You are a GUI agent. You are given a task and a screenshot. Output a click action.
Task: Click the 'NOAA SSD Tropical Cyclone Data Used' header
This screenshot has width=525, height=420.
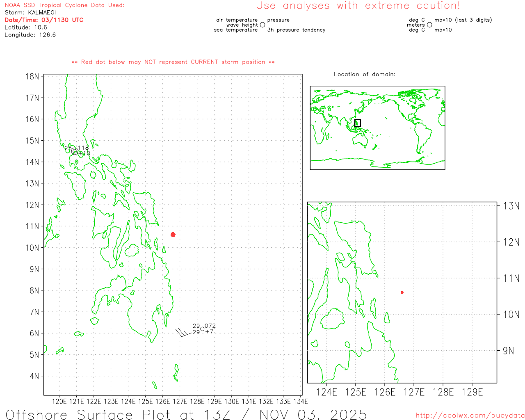(x=64, y=5)
